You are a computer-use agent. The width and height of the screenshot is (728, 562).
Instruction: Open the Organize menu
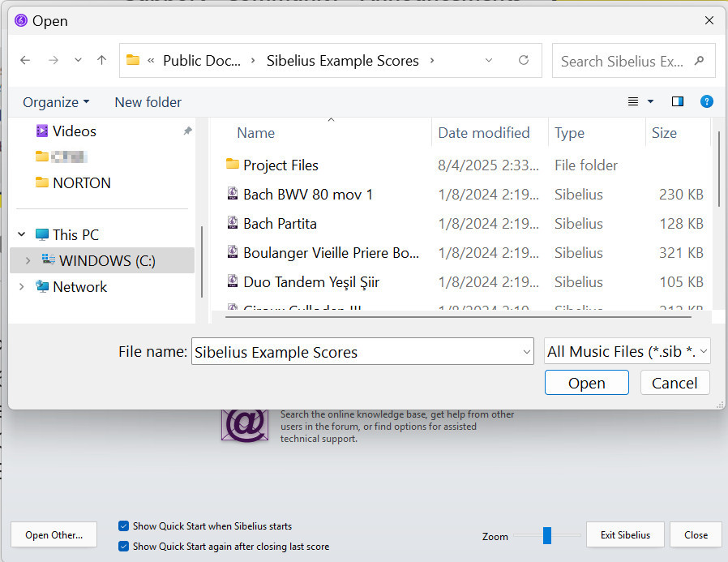[x=56, y=102]
